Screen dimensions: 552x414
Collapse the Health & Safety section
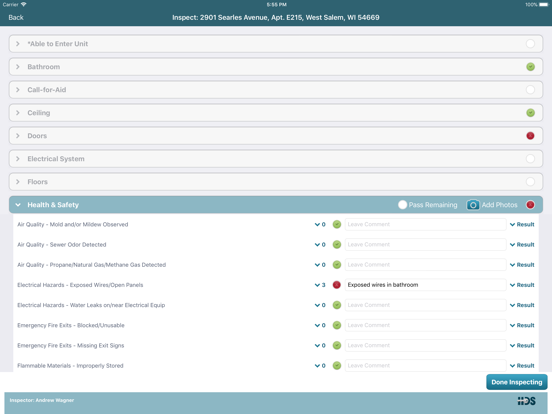point(18,205)
